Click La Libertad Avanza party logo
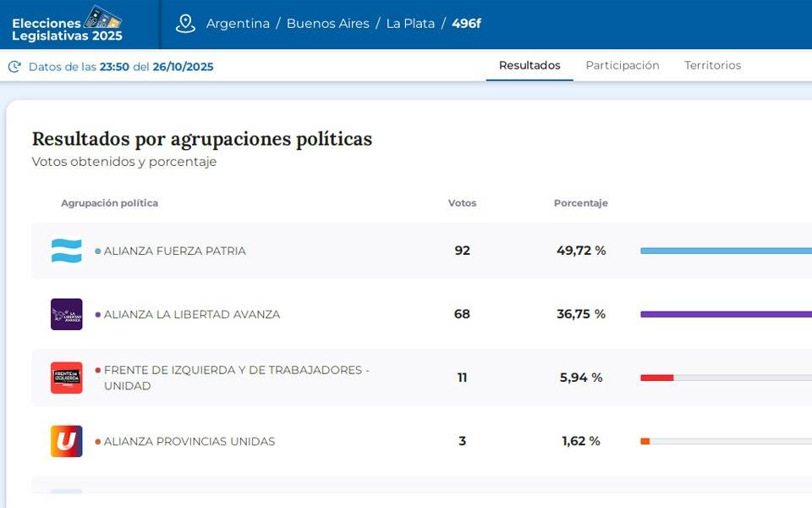Viewport: 812px width, 508px height. point(67,314)
